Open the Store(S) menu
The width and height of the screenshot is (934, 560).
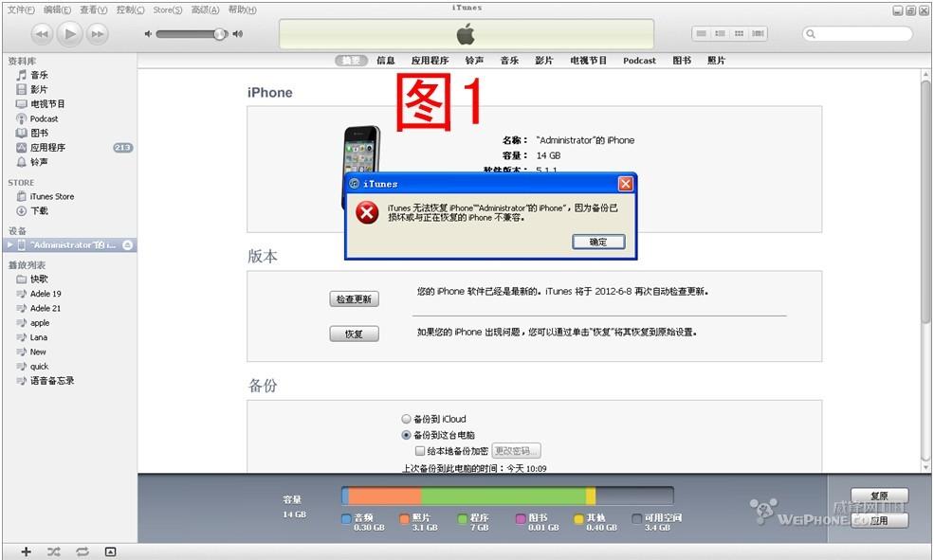click(x=168, y=9)
